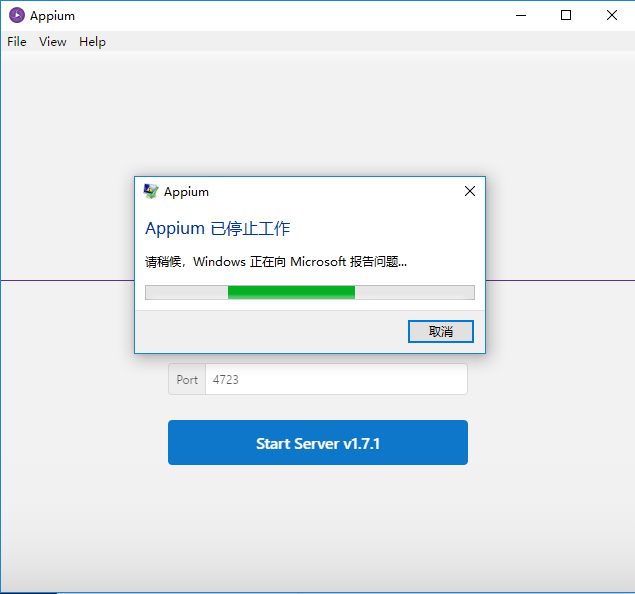Minimize the Appium main window
Screen dimensions: 635x594
pyautogui.click(x=521, y=15)
